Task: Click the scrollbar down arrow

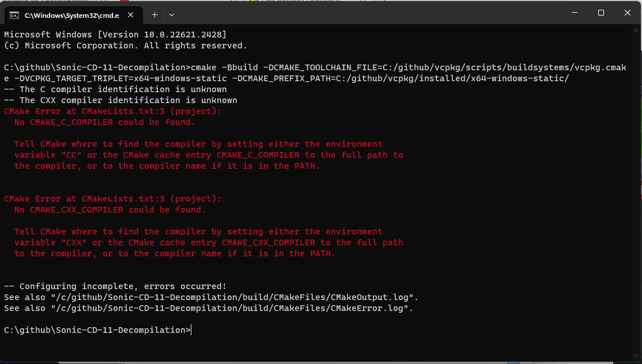Action: [636, 357]
